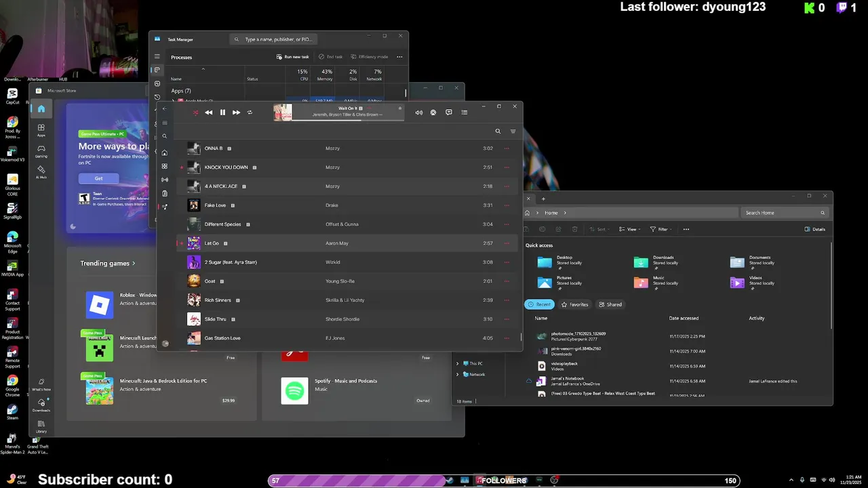Image resolution: width=868 pixels, height=488 pixels.
Task: Open the Documents quick access folder
Action: pyautogui.click(x=752, y=262)
